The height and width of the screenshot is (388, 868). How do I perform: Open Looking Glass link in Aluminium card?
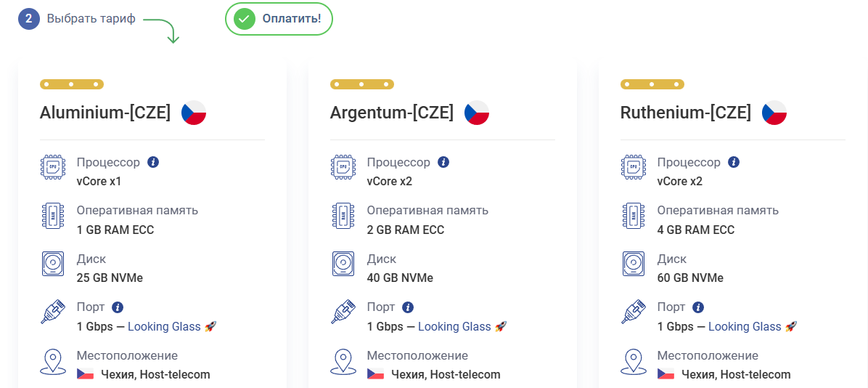click(164, 327)
